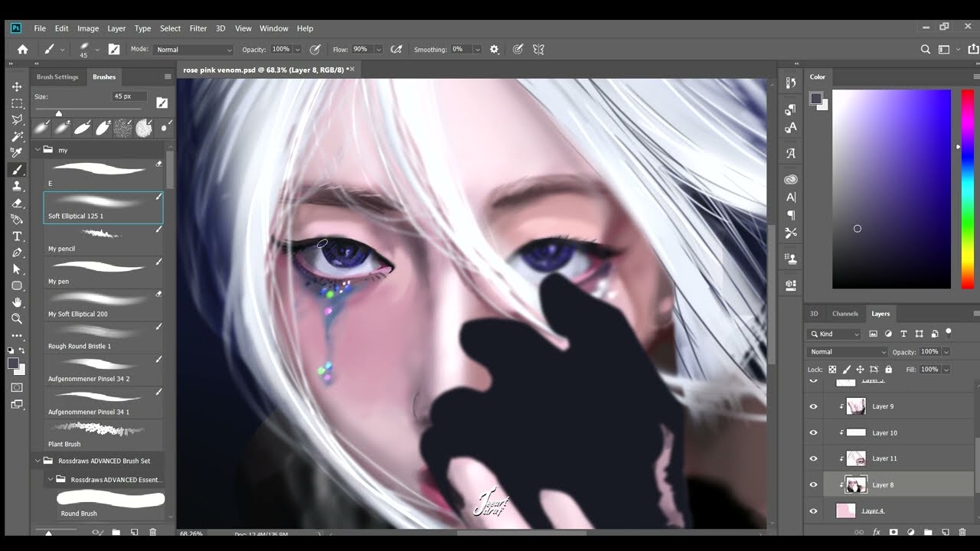Open the Creative Cloud Libraries panel icon
The height and width of the screenshot is (551, 980).
tap(791, 180)
